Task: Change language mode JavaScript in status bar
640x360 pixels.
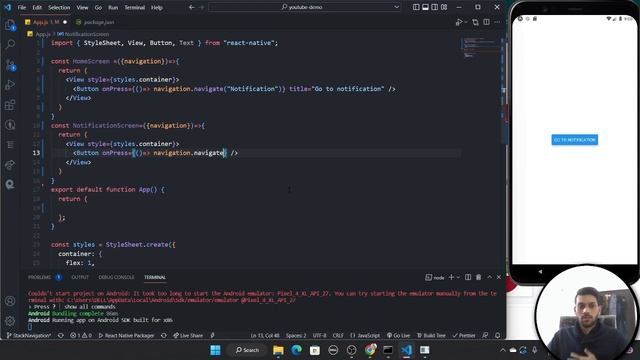Action: (365, 336)
